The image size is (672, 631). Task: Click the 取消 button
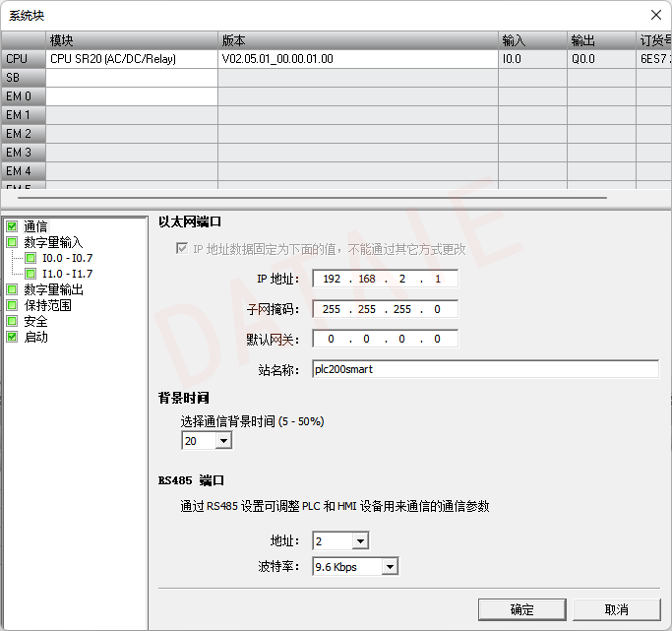click(x=616, y=609)
